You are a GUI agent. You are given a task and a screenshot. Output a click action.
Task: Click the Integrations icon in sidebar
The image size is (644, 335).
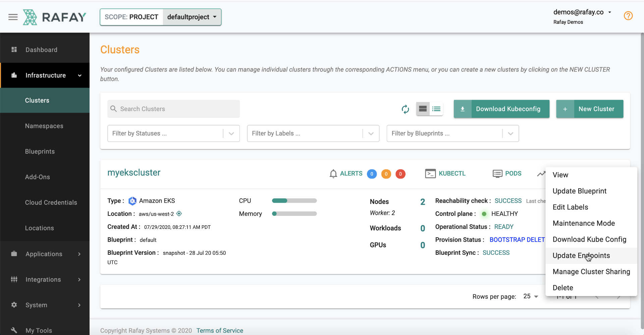(x=14, y=279)
